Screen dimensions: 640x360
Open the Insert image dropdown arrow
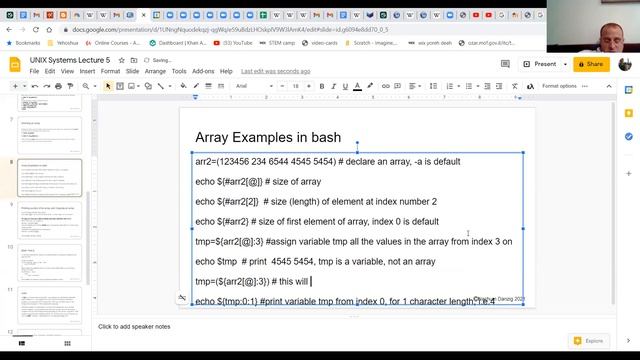138,86
